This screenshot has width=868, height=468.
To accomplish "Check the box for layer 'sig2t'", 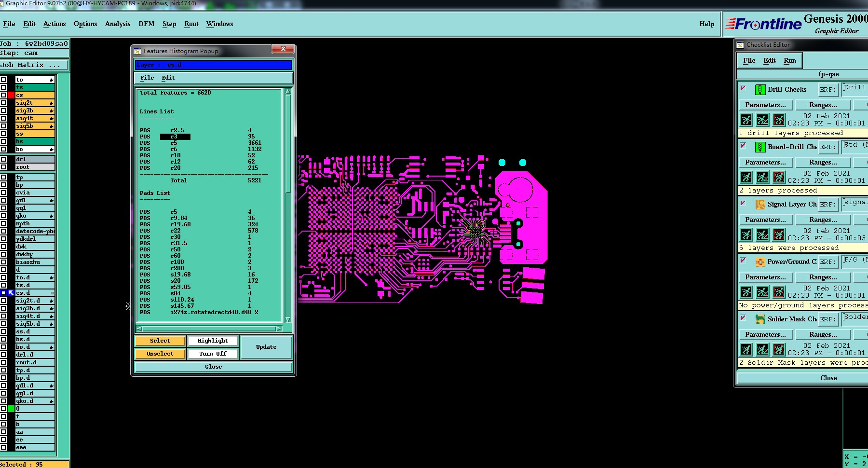I will coord(3,103).
